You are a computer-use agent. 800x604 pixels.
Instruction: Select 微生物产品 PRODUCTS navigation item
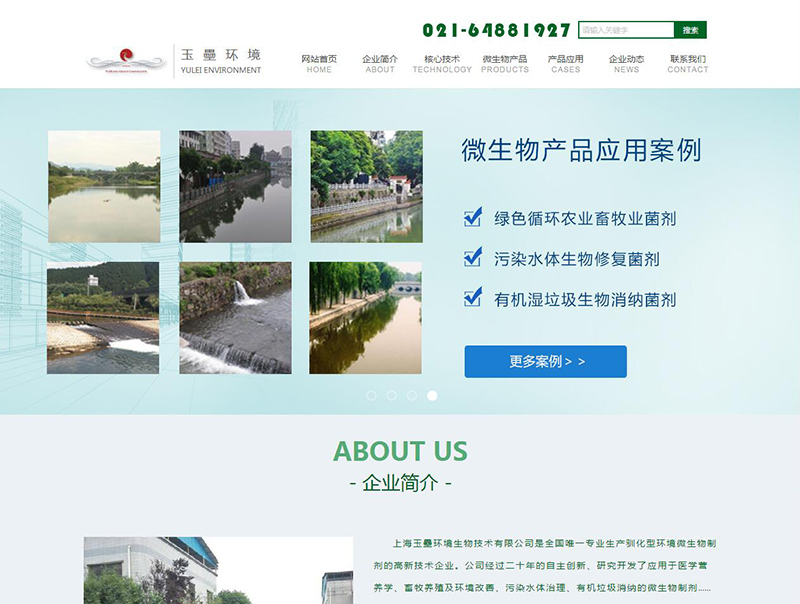[x=505, y=64]
